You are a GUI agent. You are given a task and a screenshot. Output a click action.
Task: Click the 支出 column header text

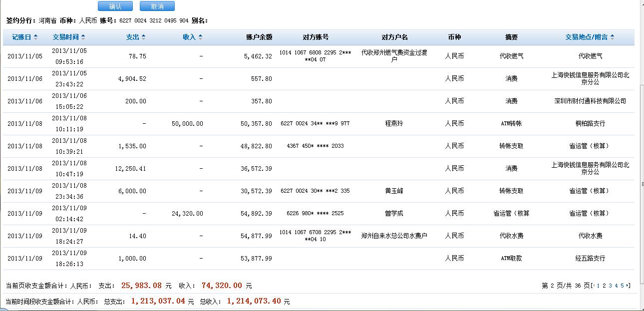pos(133,37)
